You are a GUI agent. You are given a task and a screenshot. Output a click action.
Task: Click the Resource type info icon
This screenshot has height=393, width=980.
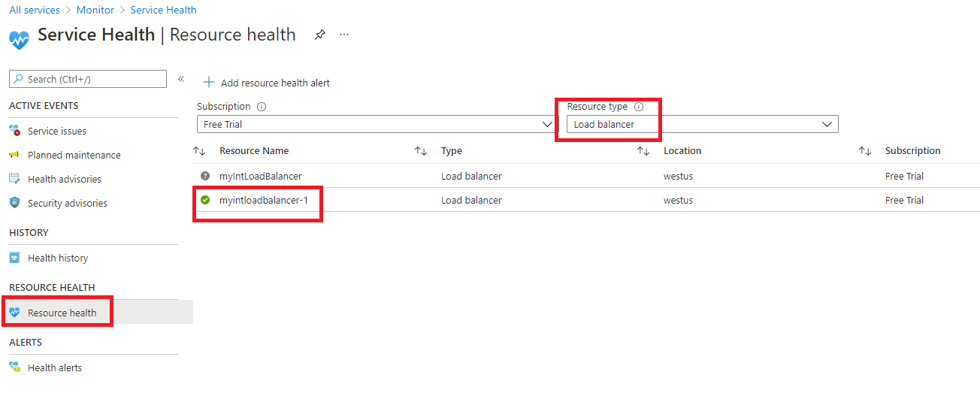(639, 107)
